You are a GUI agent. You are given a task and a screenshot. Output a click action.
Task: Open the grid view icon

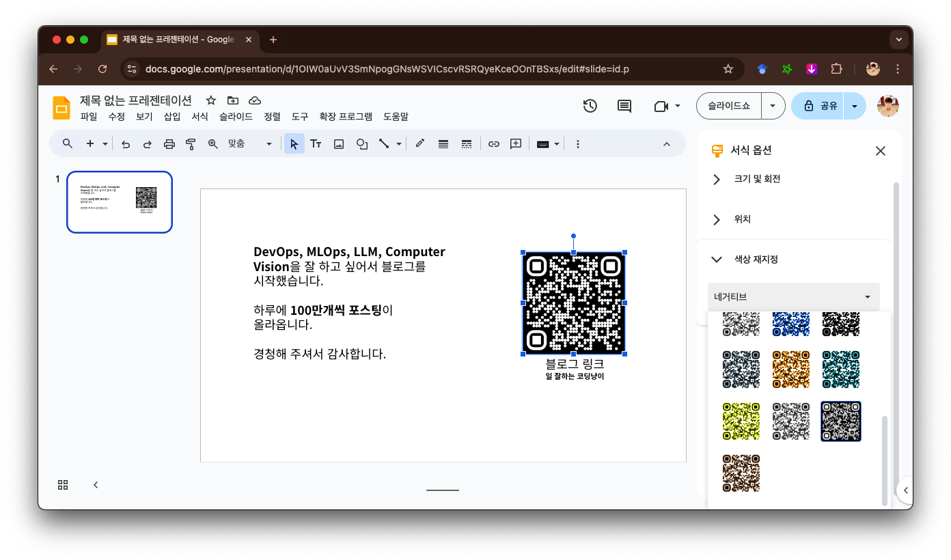point(63,485)
